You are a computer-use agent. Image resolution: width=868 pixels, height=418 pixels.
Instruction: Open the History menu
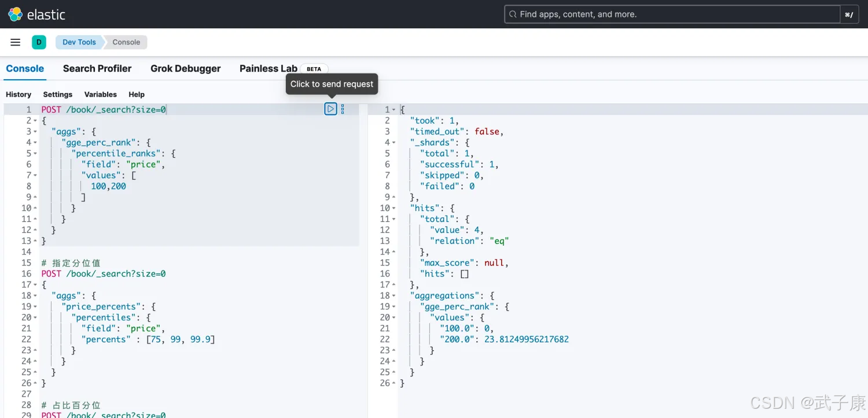tap(19, 94)
